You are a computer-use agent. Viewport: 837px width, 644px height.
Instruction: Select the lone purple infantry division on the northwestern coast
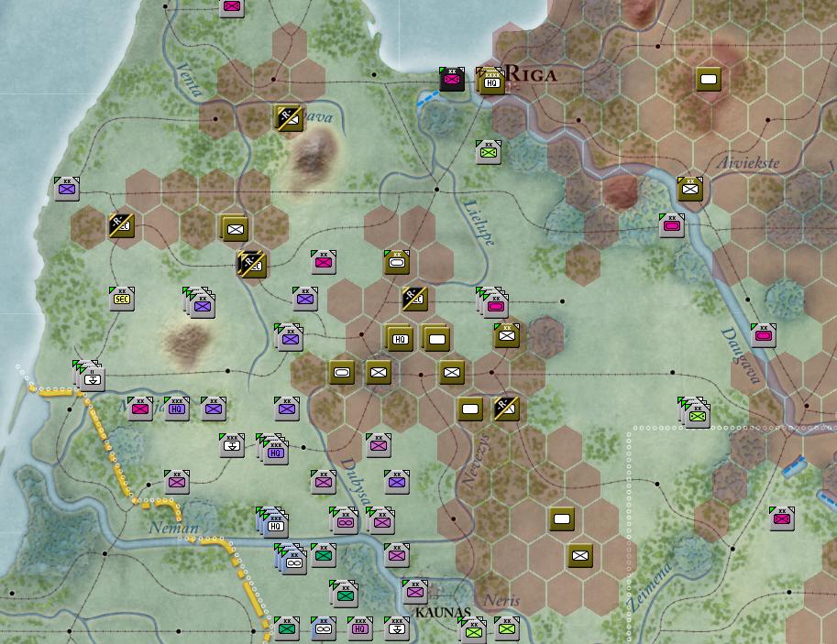point(67,189)
